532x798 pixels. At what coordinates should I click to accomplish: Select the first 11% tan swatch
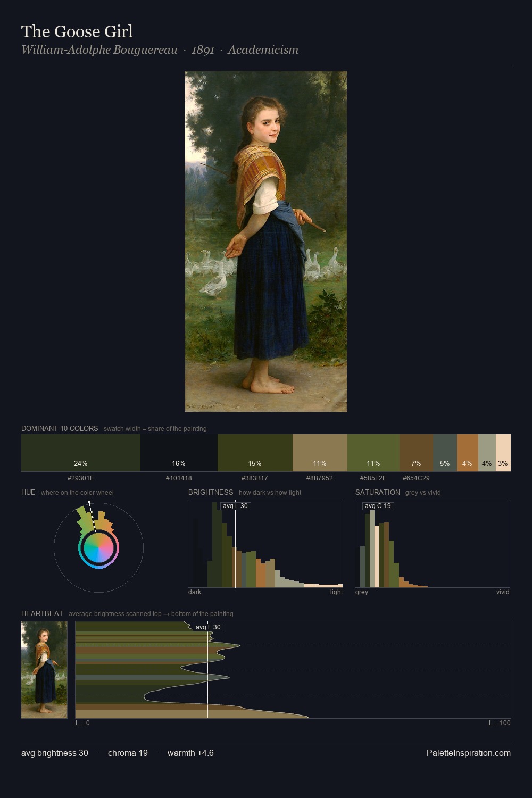(320, 453)
